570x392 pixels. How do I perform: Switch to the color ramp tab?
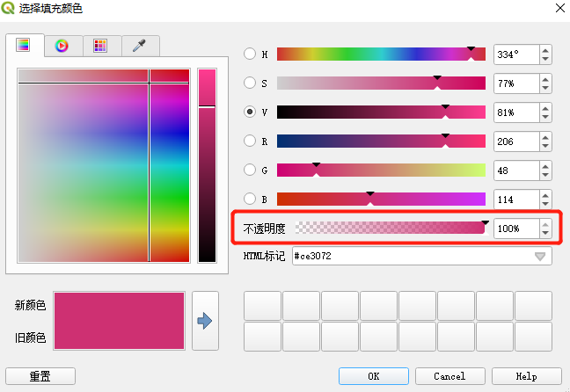click(x=25, y=46)
